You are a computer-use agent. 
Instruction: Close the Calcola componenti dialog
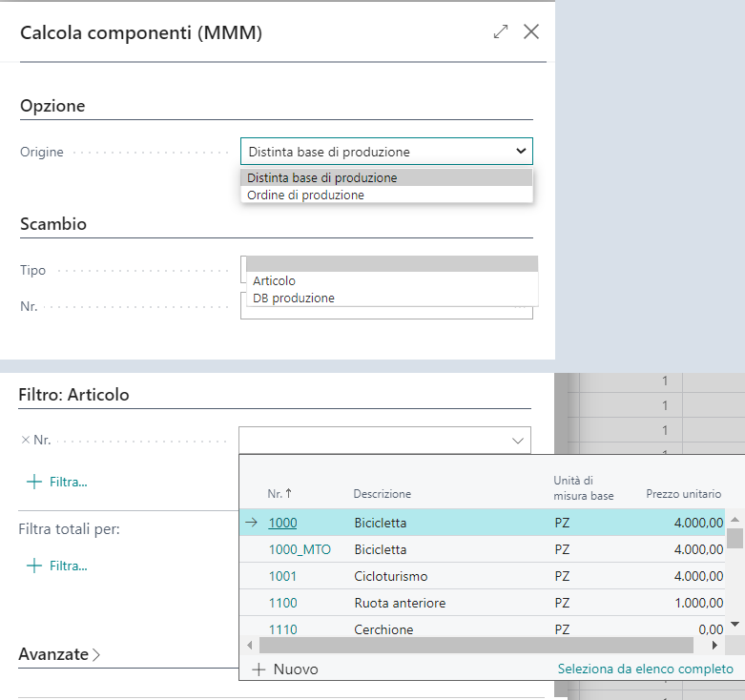click(x=531, y=31)
